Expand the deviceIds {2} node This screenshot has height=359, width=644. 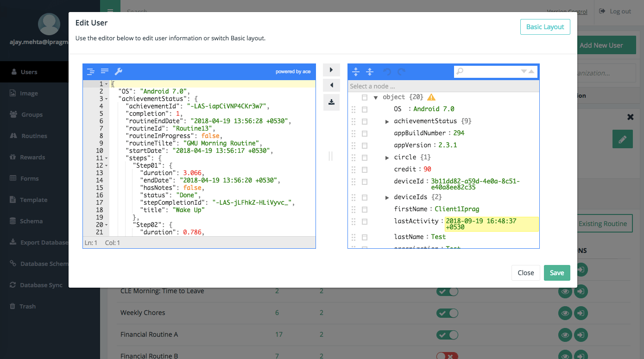(x=387, y=197)
